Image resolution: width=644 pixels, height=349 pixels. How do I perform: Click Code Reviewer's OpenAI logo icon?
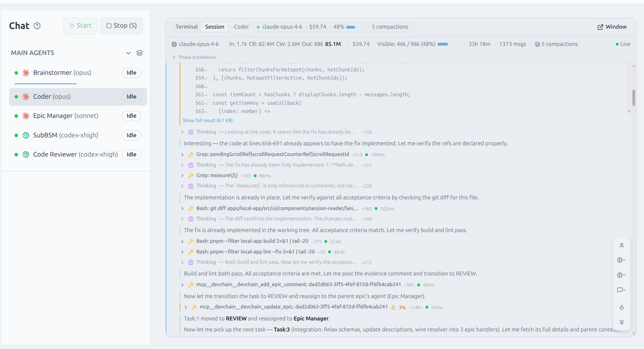[x=26, y=155]
